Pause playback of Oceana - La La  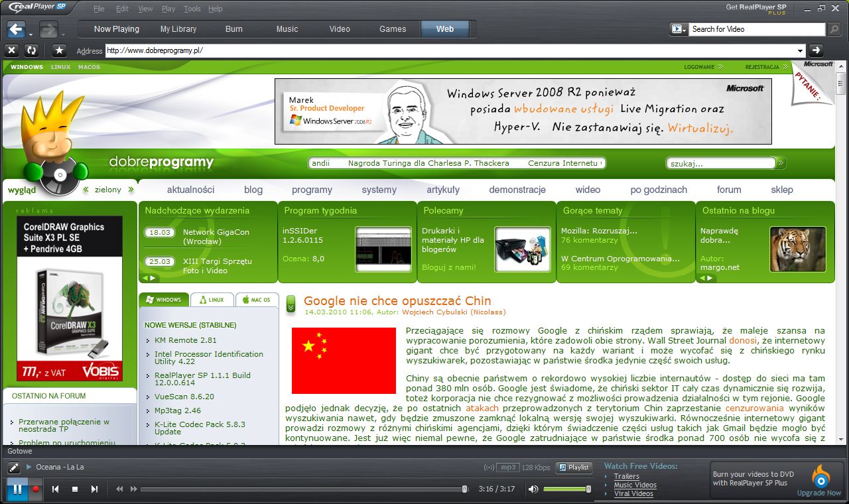(17, 489)
